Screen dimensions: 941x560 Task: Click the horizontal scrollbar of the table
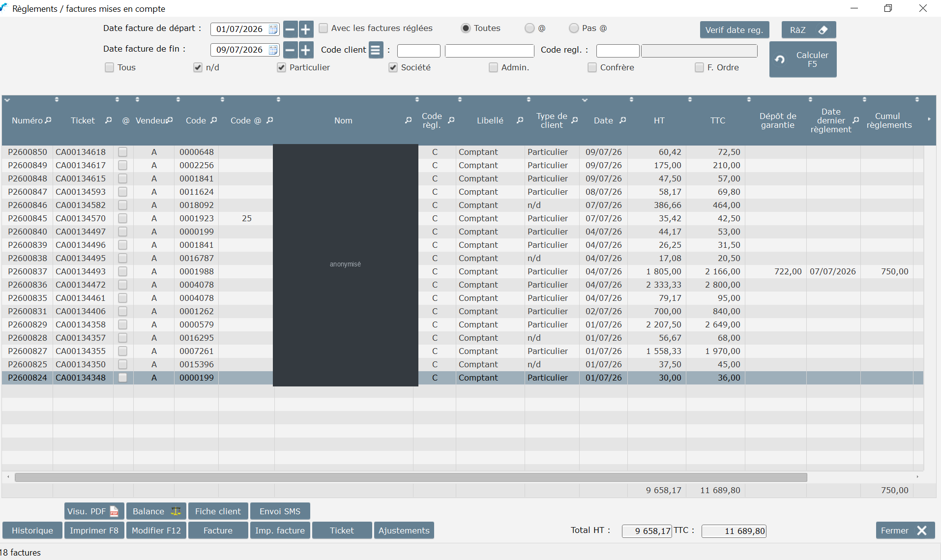[411, 477]
